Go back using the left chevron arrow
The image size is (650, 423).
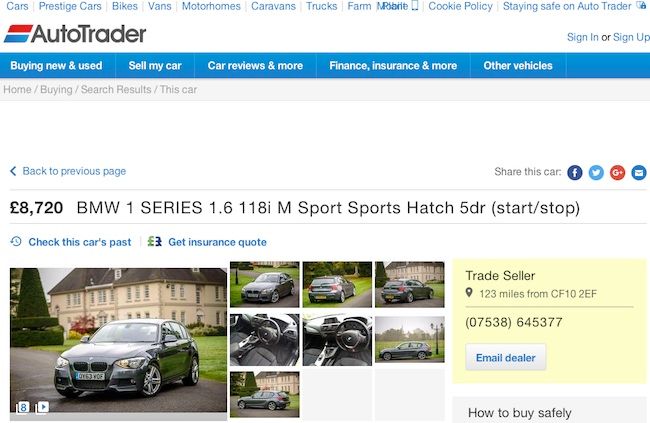pos(13,171)
